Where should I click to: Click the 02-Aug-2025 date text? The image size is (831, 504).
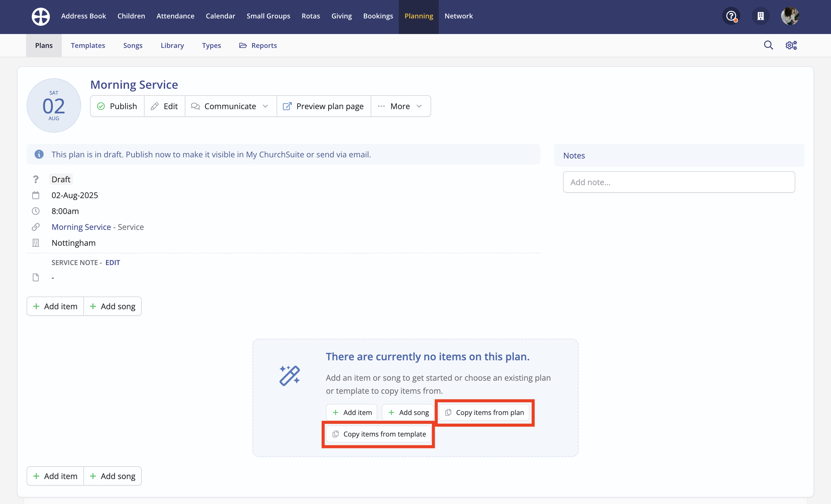coord(75,195)
